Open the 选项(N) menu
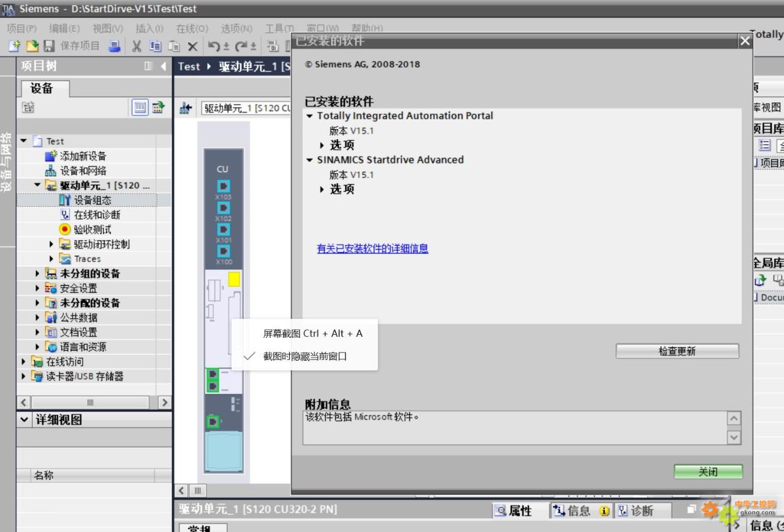Image resolution: width=784 pixels, height=532 pixels. coord(236,28)
